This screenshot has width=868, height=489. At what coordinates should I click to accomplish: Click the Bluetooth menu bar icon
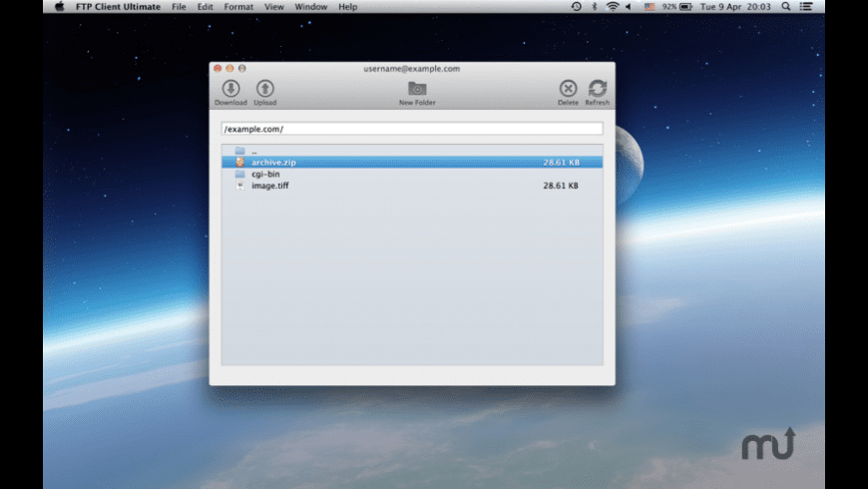point(595,7)
